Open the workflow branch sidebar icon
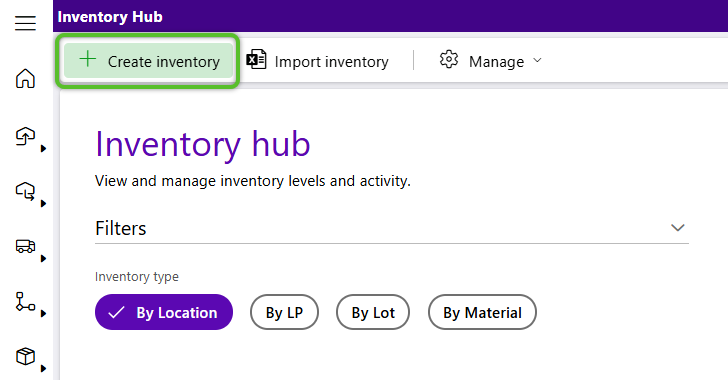The image size is (728, 380). pos(25,301)
